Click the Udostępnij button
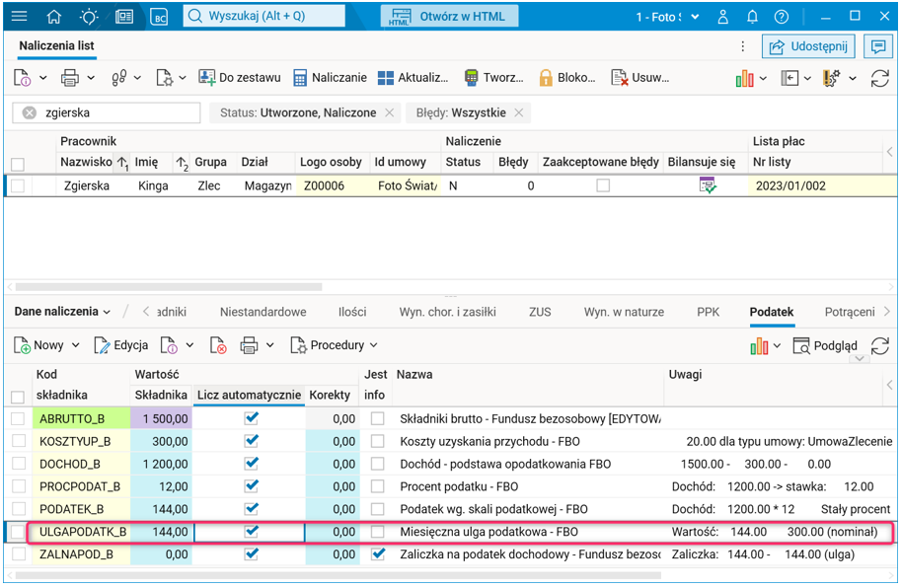Screen dimensions: 902x588 pos(808,46)
